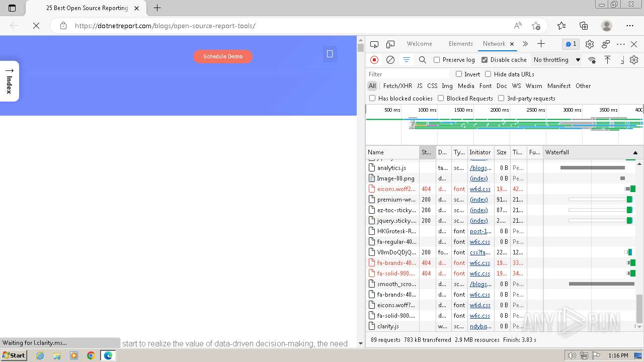Open the Collections icon

pyautogui.click(x=584, y=26)
